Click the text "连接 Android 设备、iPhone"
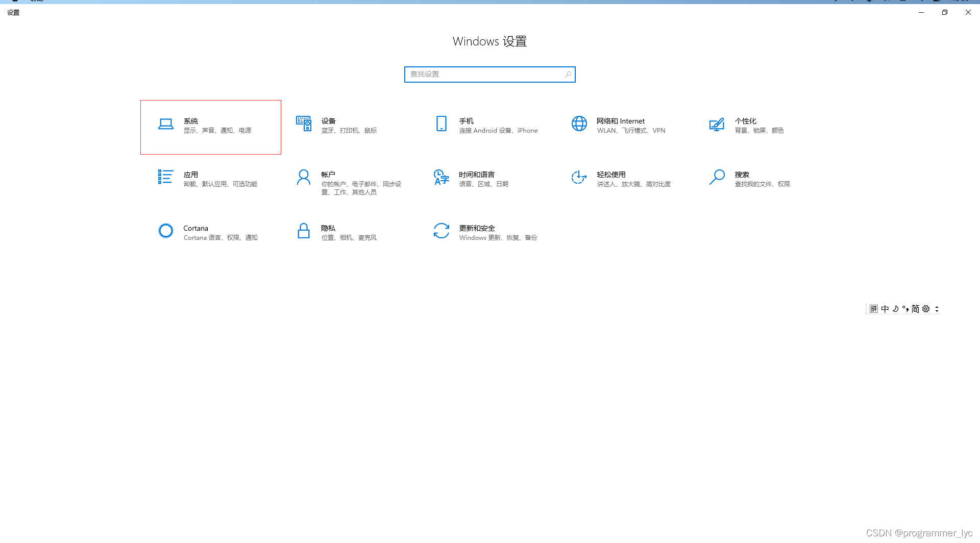Viewport: 980px width, 543px height. click(498, 131)
